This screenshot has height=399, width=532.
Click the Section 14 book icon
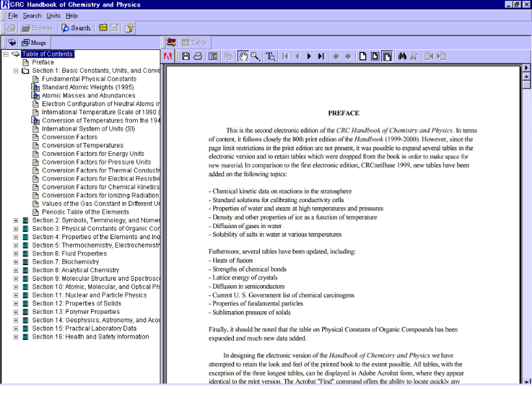click(25, 320)
